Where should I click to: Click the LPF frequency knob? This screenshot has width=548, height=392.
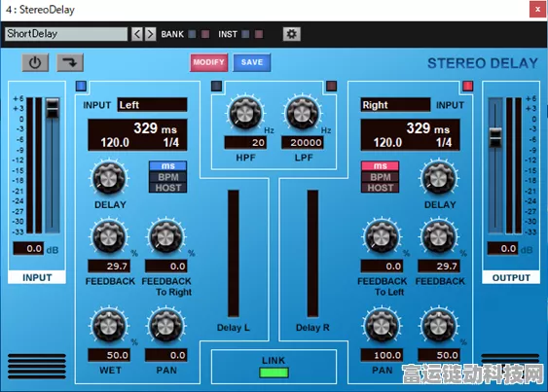303,113
